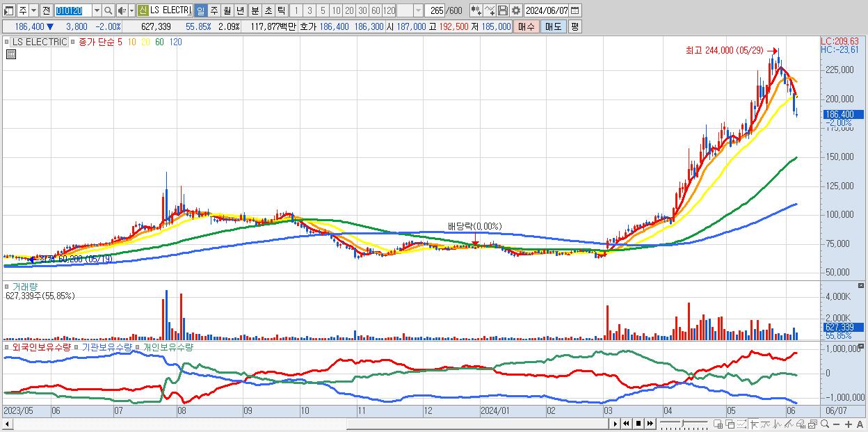868x432 pixels.
Task: Click the green '신' badge icon
Action: (143, 10)
